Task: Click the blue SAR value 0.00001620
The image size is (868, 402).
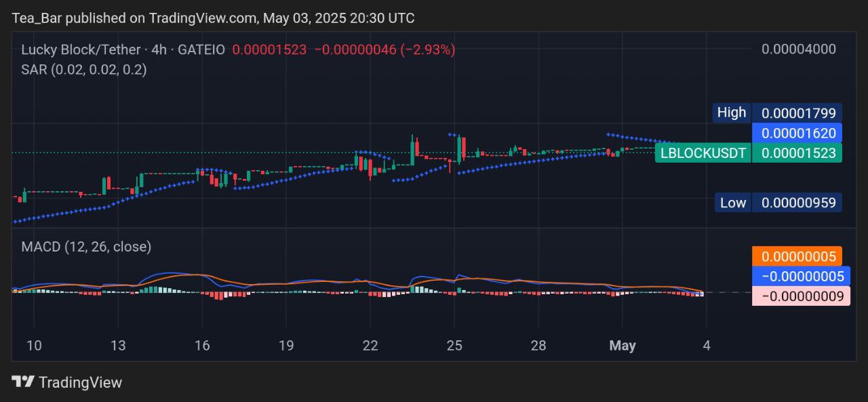Action: point(798,133)
